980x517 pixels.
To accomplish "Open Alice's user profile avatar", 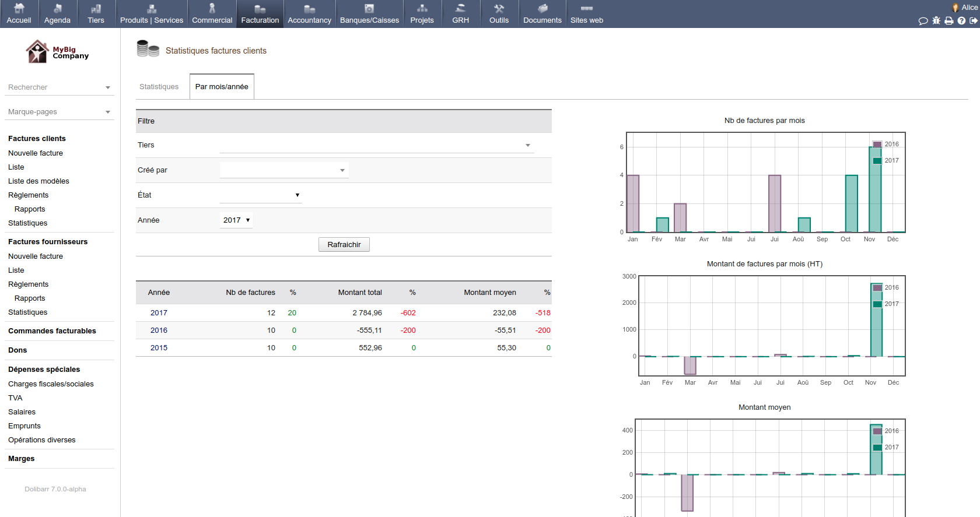I will 956,8.
